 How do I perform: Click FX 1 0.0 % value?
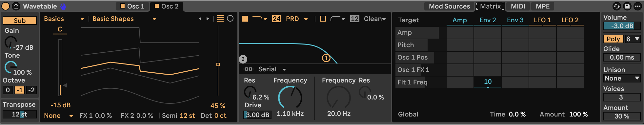pyautogui.click(x=103, y=116)
